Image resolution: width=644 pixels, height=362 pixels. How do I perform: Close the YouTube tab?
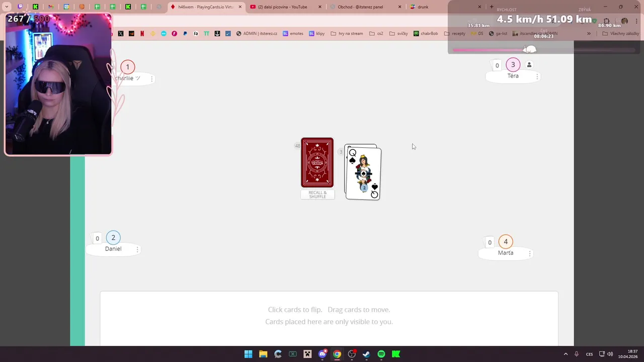click(320, 7)
